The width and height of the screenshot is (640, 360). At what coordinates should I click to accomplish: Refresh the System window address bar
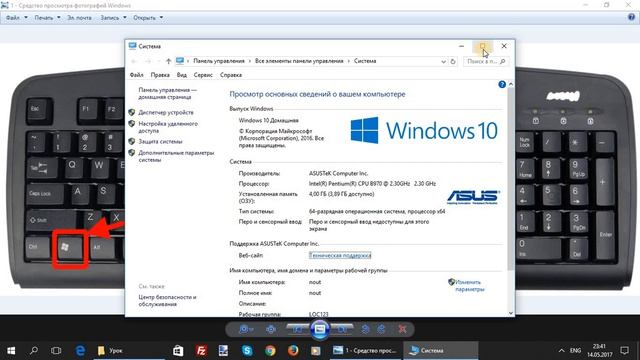click(x=453, y=62)
